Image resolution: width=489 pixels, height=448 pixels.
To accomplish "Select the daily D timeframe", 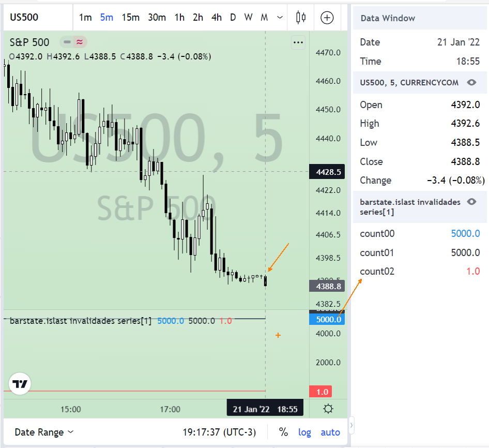I will click(233, 18).
